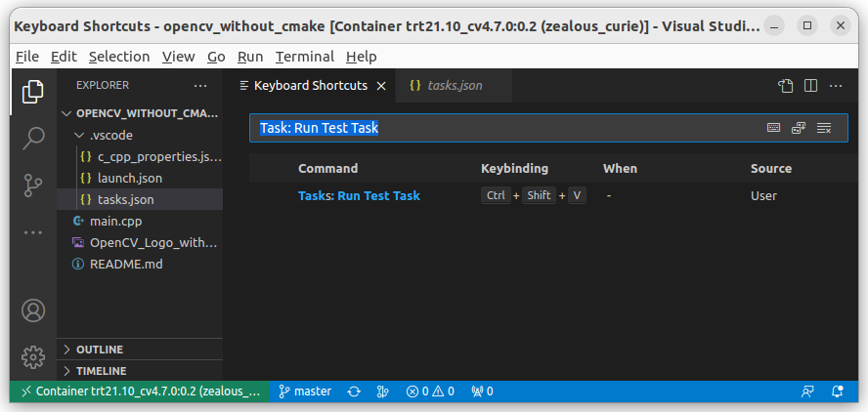Collapse the .vscode folder

click(x=140, y=135)
